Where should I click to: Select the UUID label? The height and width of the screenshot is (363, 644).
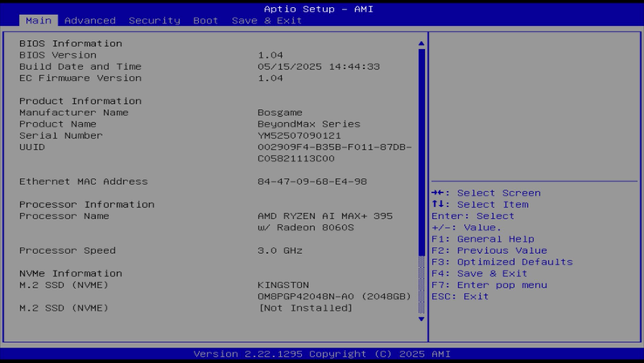click(x=32, y=147)
